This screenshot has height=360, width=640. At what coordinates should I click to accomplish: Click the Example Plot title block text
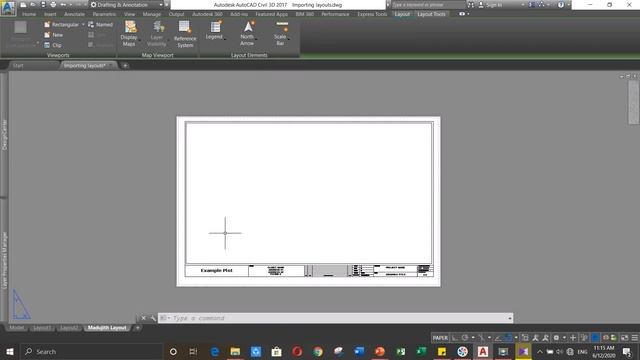216,271
